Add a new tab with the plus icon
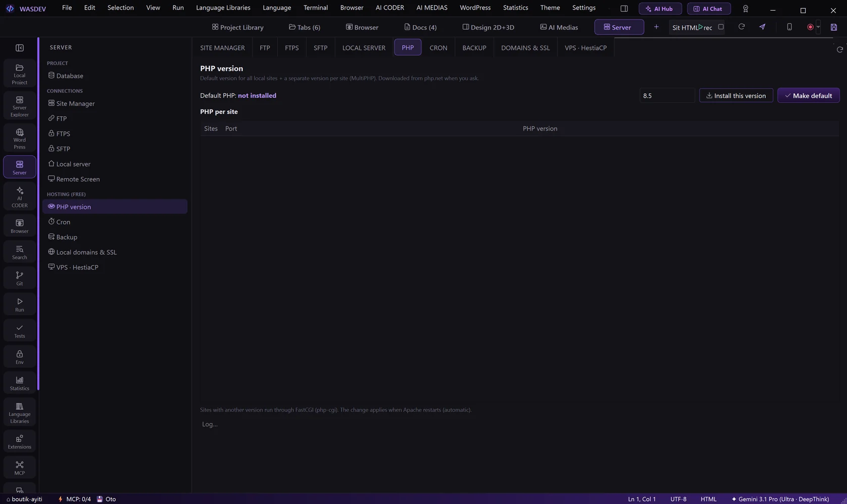The image size is (847, 504). point(656,27)
